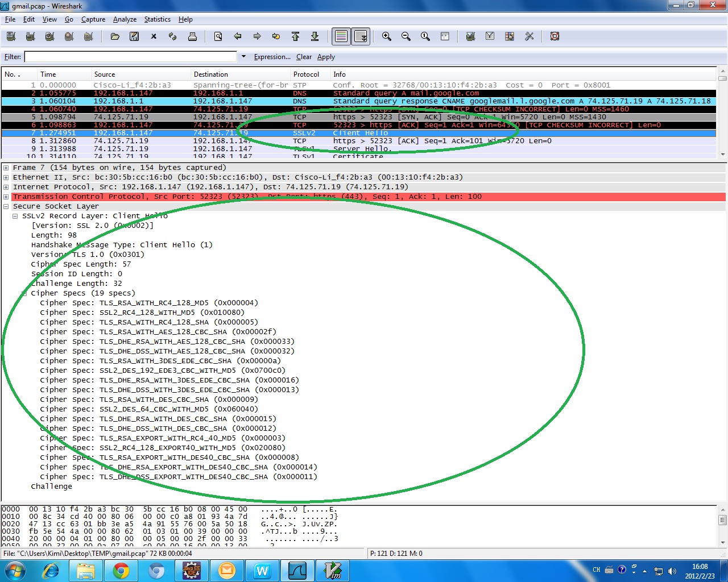Click the Expression... filter button

pyautogui.click(x=272, y=57)
